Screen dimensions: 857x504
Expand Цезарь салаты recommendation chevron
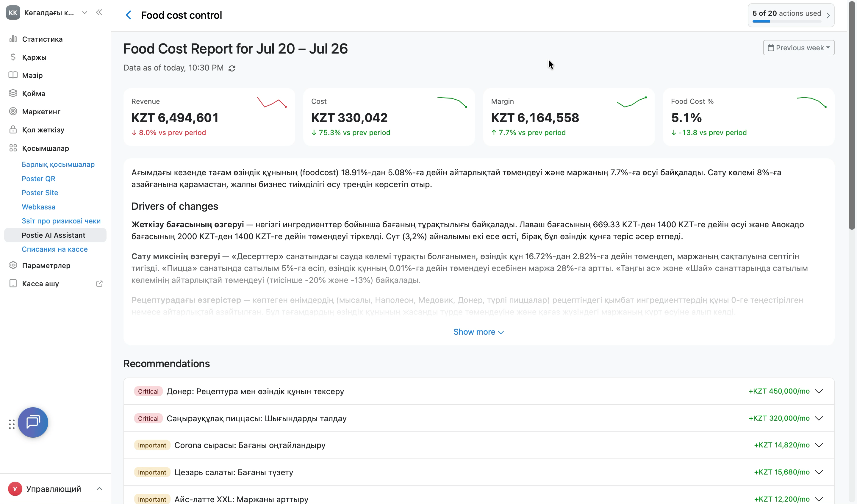819,472
